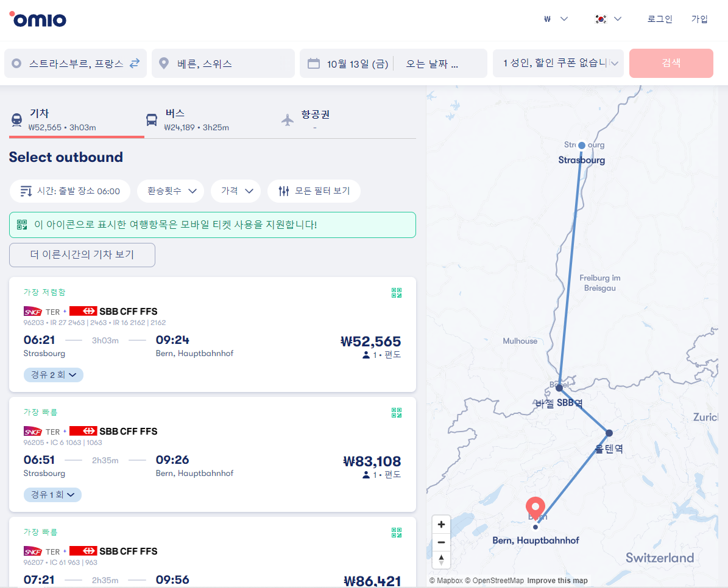Click 로그인 to log in
This screenshot has width=728, height=588.
coord(660,19)
